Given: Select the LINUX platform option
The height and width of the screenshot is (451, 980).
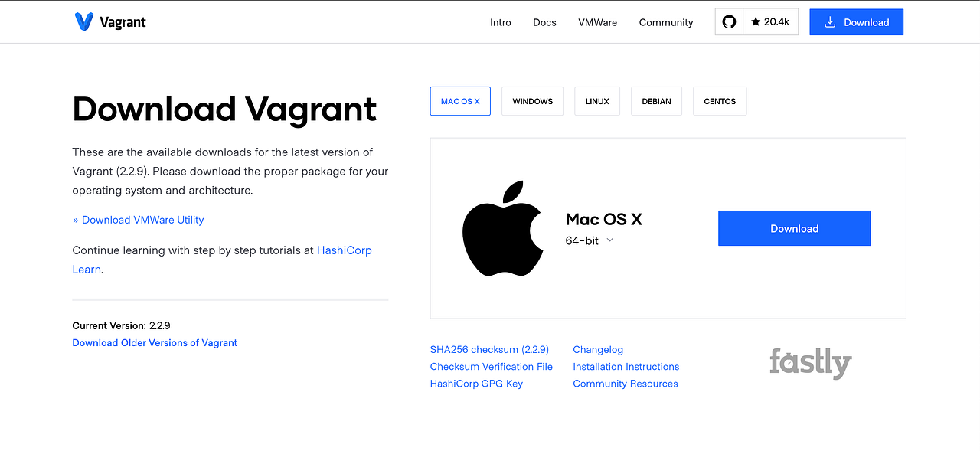Looking at the screenshot, I should (597, 100).
